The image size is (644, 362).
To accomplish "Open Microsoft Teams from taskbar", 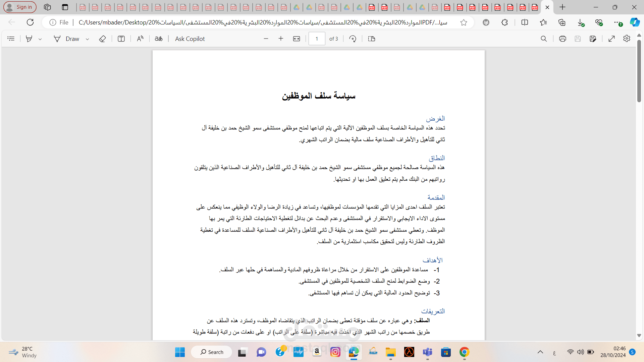I will click(427, 352).
